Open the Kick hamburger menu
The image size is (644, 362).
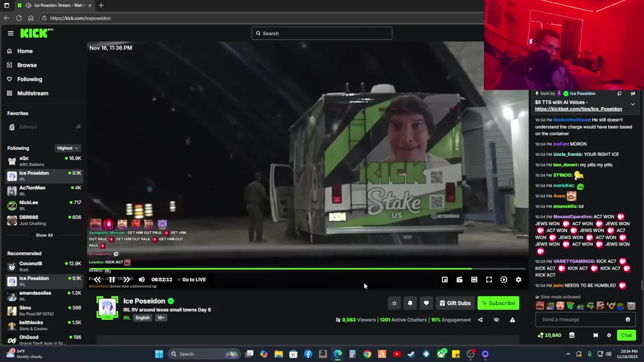[11, 33]
